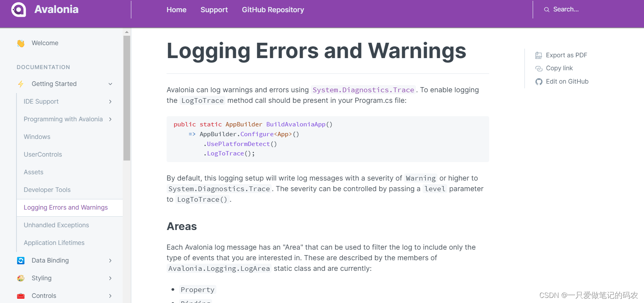Click the DOCUMENTATION sidebar label

[44, 67]
